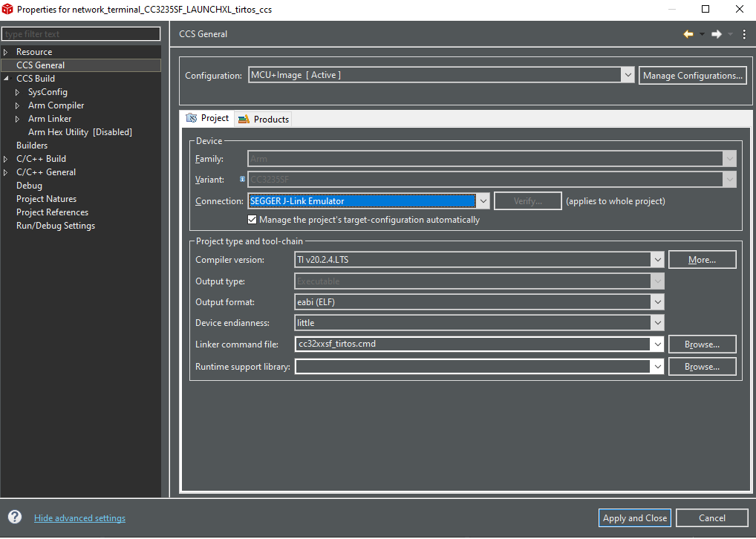Screen dimensions: 756x539
Task: Open the Configuration dropdown
Action: (x=628, y=75)
